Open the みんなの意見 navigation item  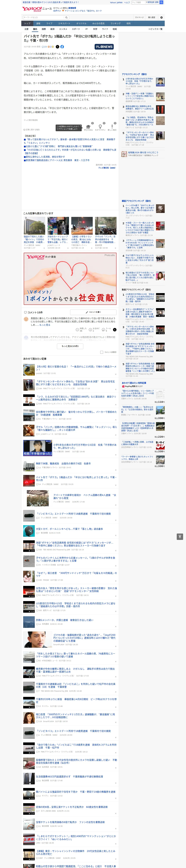[x=98, y=24]
